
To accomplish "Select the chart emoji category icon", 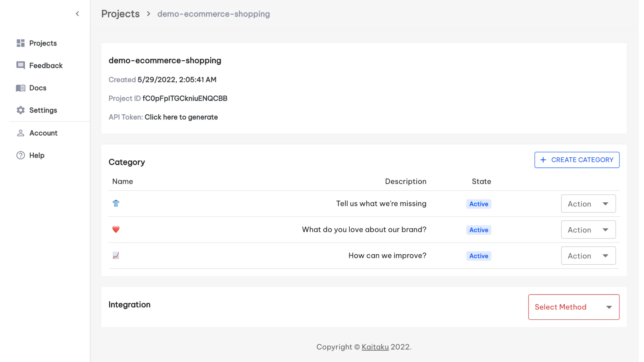I will coord(116,255).
